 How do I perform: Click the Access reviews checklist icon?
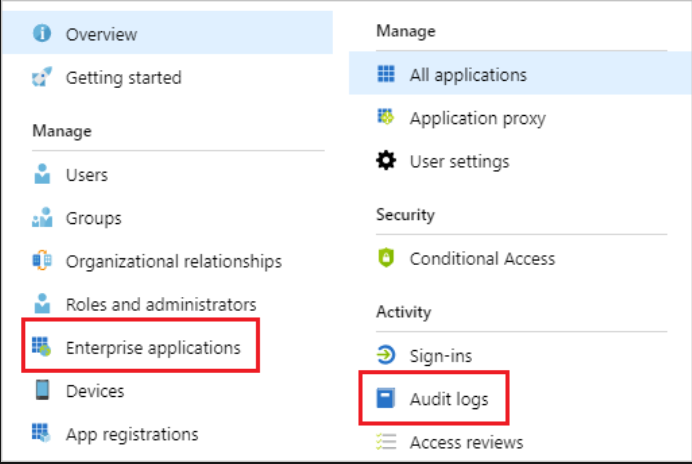pyautogui.click(x=386, y=442)
